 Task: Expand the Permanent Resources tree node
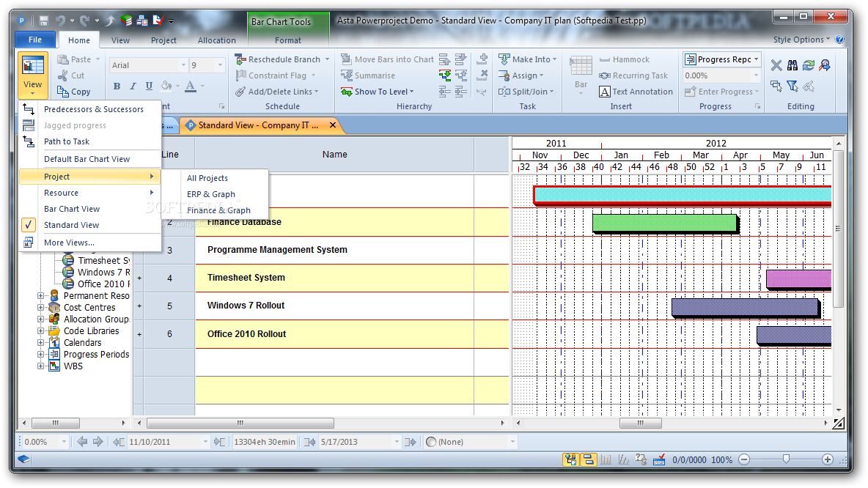point(40,295)
